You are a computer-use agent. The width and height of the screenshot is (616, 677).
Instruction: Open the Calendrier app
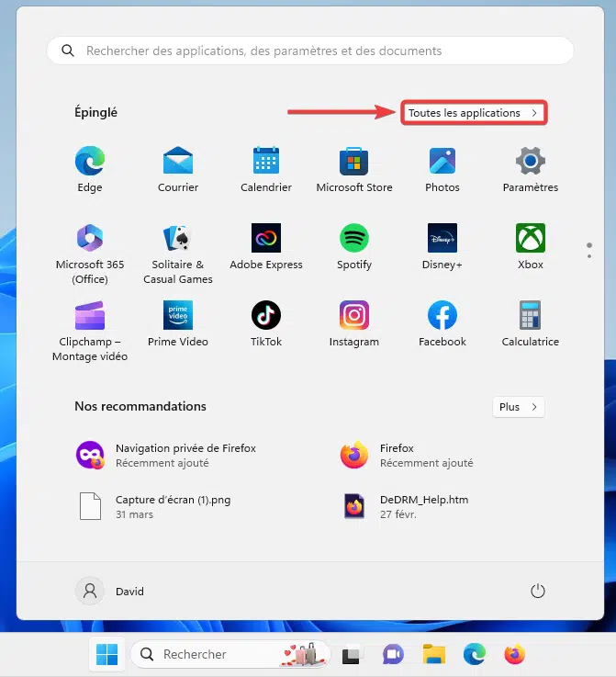point(266,169)
